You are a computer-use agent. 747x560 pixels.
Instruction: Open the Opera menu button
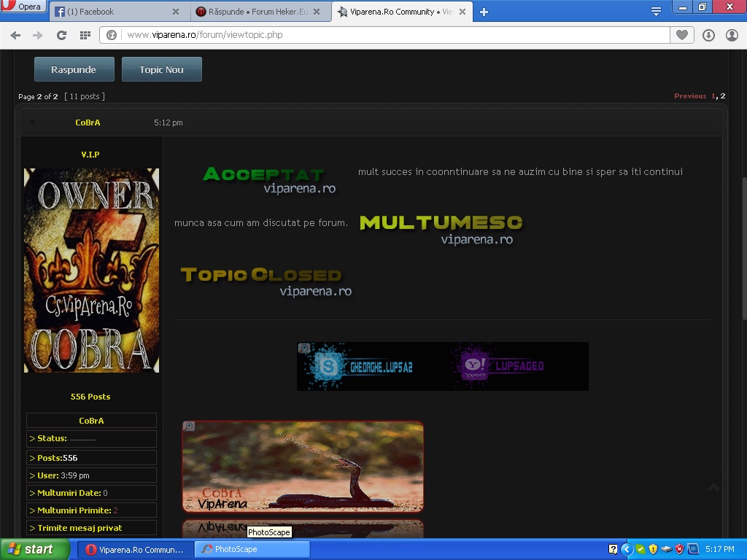tap(23, 6)
